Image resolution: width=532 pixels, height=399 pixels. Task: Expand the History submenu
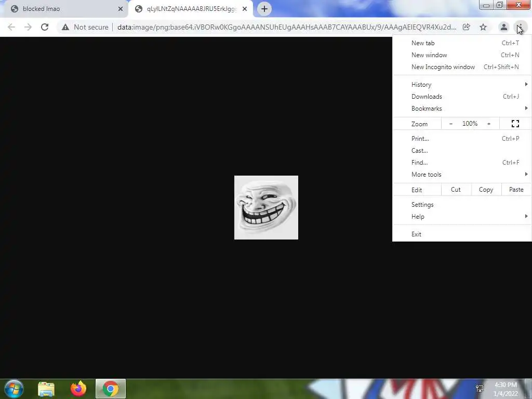point(462,85)
